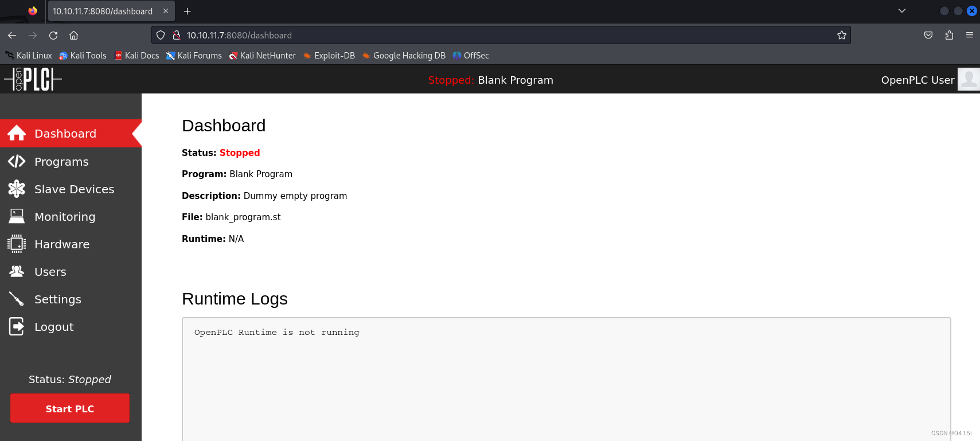Open Kali Forums bookmark
Image resolution: width=980 pixels, height=441 pixels.
click(194, 56)
